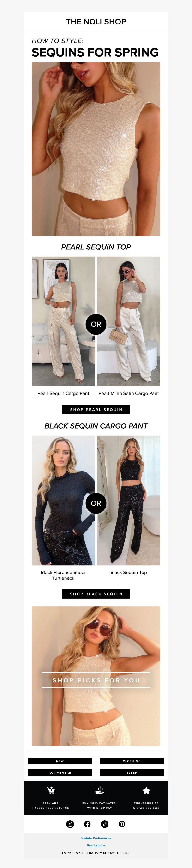Click the black OR circle between pearl pants
The height and width of the screenshot is (868, 192).
96,324
